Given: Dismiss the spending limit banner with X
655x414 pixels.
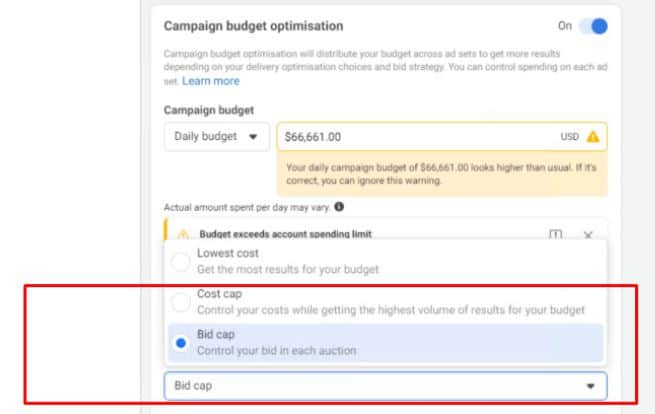Looking at the screenshot, I should 588,234.
